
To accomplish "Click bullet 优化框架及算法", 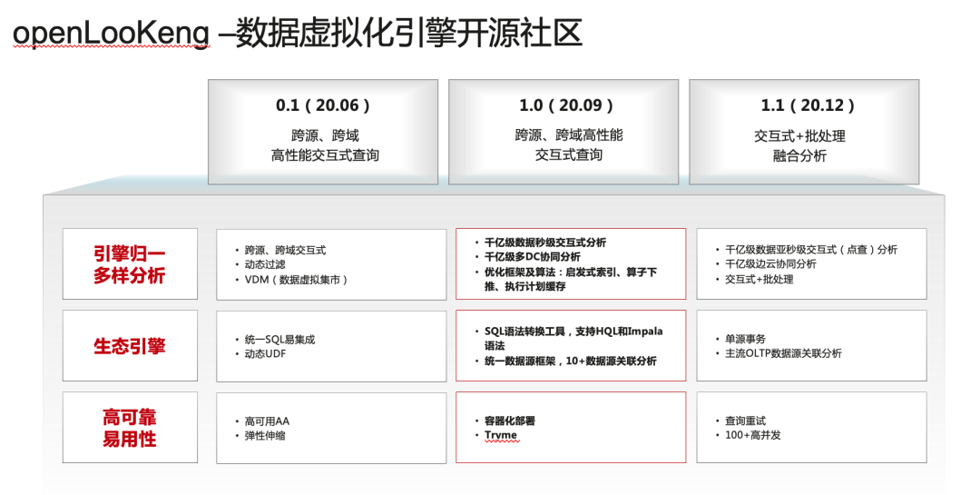I will (x=571, y=279).
